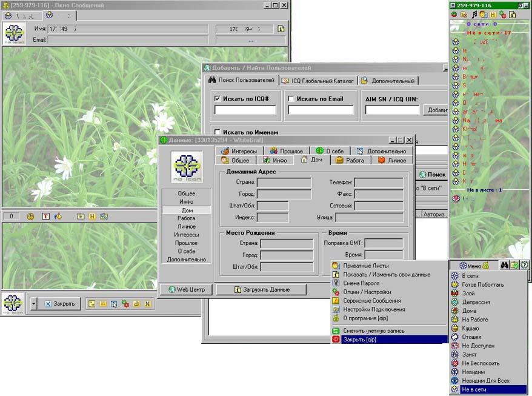Select the Отошел status

click(488, 337)
